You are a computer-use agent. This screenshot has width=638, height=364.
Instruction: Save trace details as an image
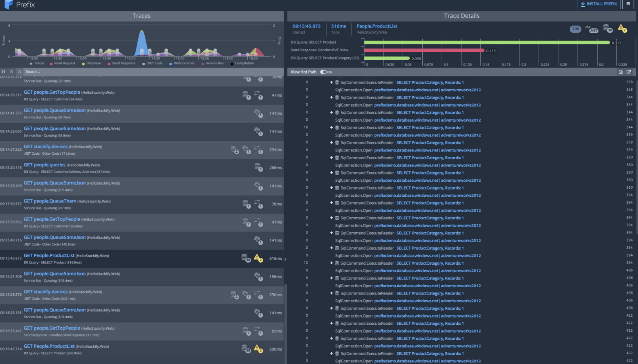click(x=621, y=72)
